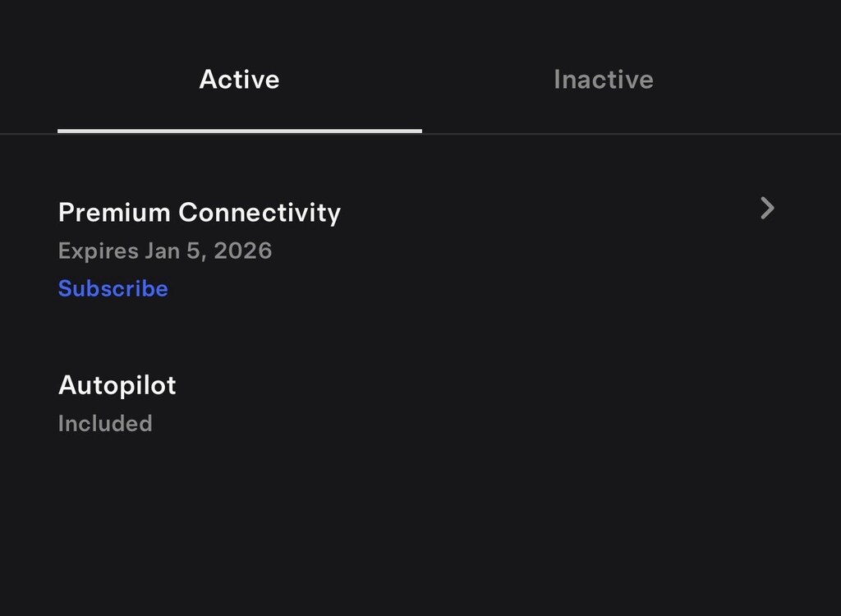The image size is (841, 616).
Task: Click the gray divider line below Inactive
Action: click(x=632, y=133)
